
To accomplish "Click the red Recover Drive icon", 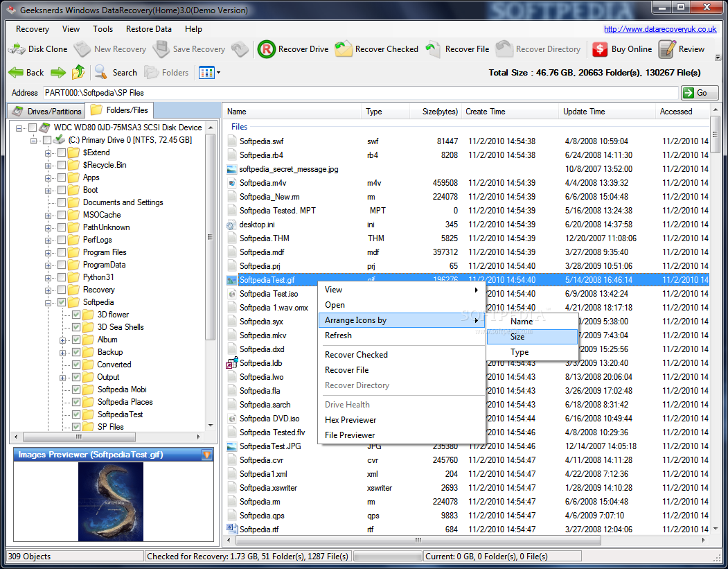I will click(267, 49).
